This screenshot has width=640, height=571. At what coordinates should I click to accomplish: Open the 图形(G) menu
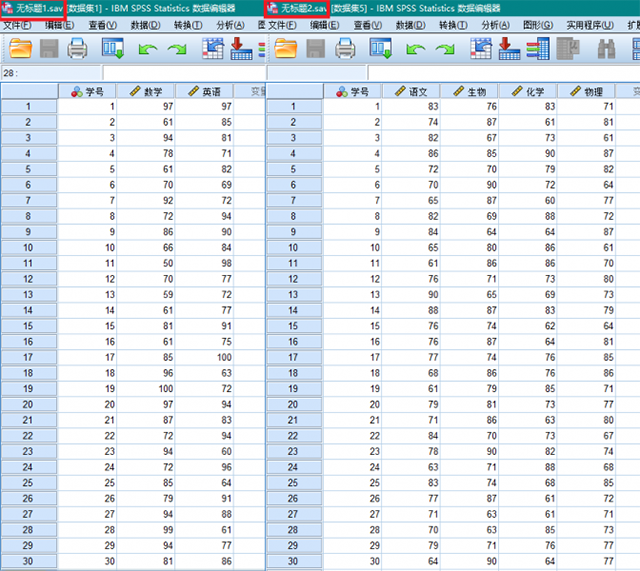point(538,25)
